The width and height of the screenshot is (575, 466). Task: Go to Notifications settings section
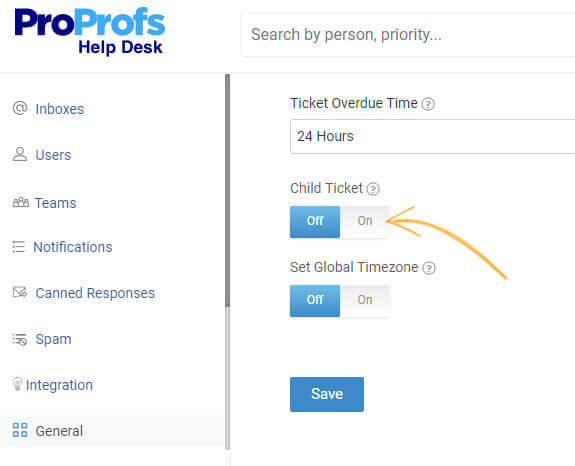(73, 247)
